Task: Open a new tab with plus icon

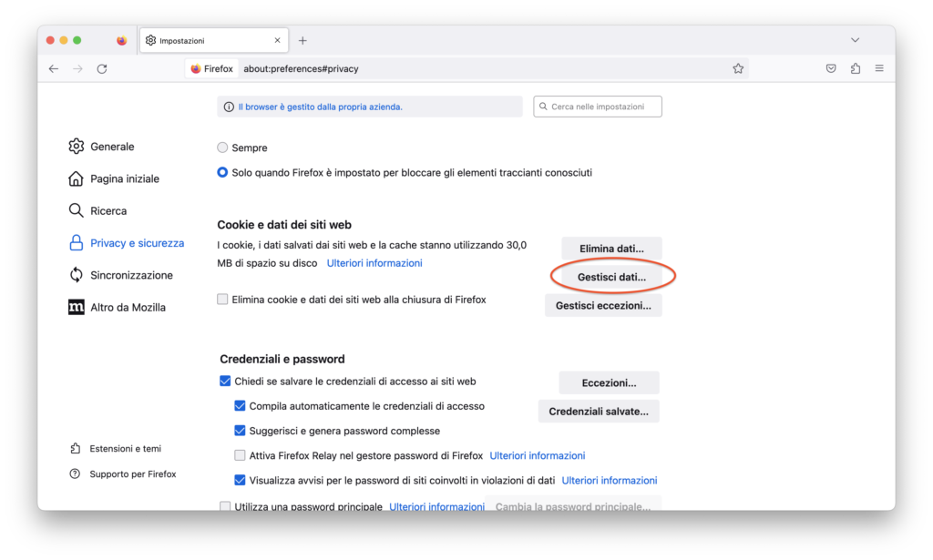Action: [302, 41]
